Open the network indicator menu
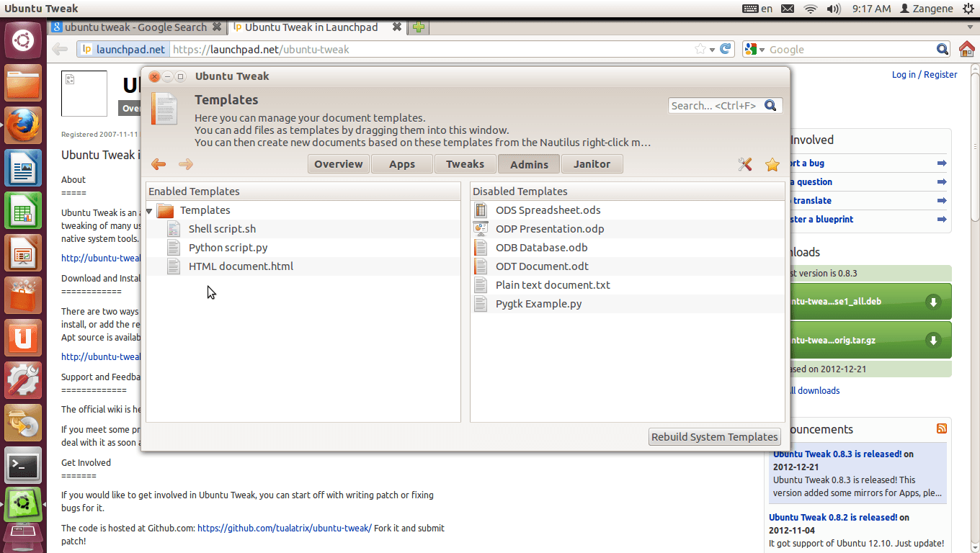980x553 pixels. (x=811, y=9)
